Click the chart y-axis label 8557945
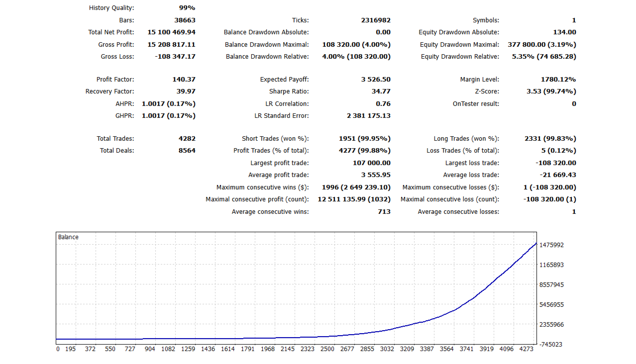Screen dimensions: 636x364 pos(552,285)
